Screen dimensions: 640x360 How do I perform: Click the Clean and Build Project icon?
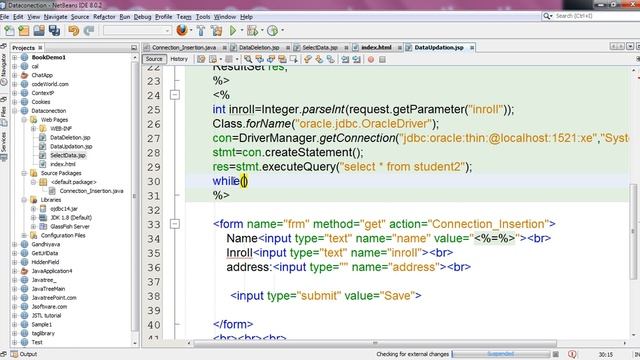tap(217, 31)
